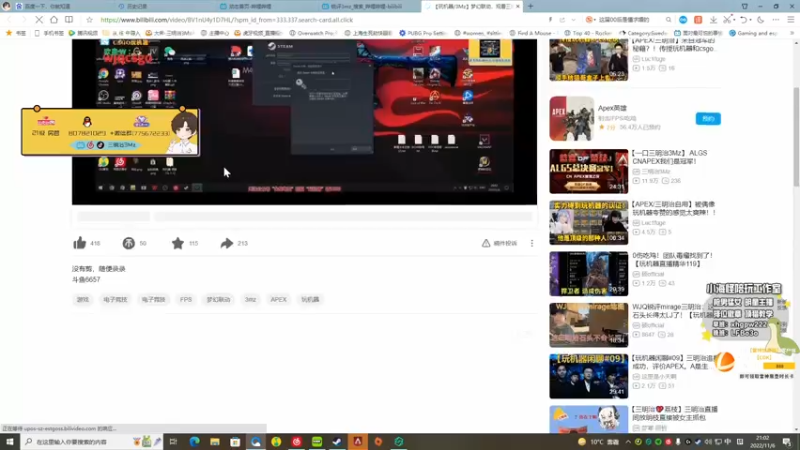Viewport: 800px width, 450px height.
Task: Open the Windows Start menu
Action: click(10, 442)
